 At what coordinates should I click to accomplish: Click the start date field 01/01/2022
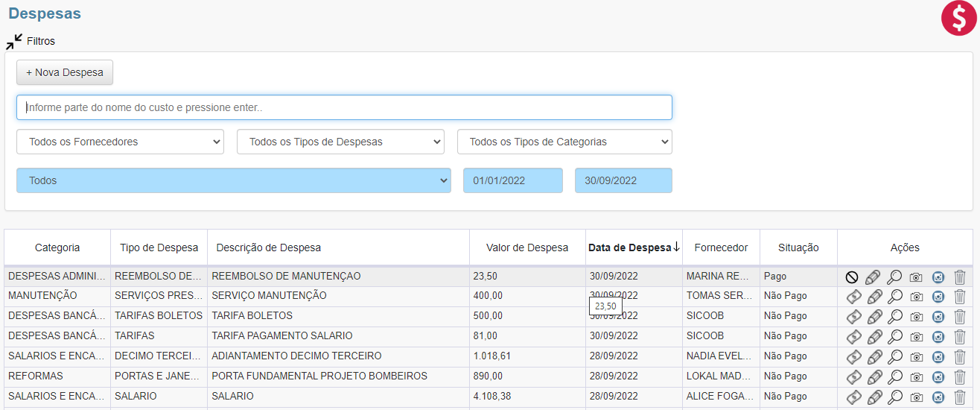click(x=513, y=180)
